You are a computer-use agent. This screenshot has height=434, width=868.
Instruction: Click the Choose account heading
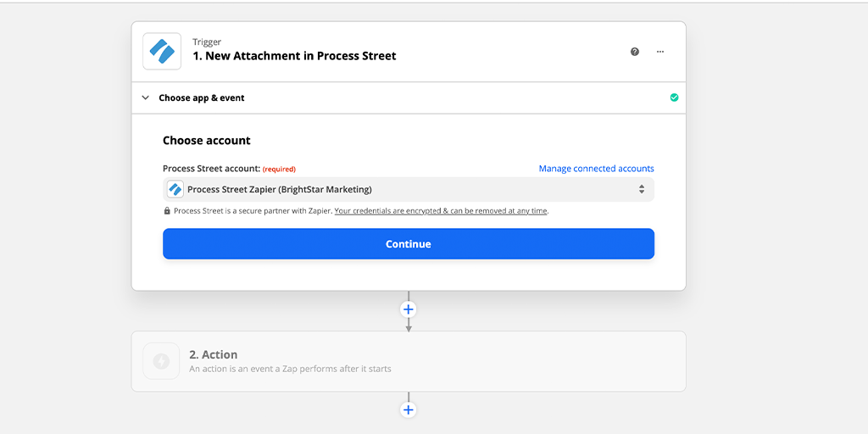207,141
